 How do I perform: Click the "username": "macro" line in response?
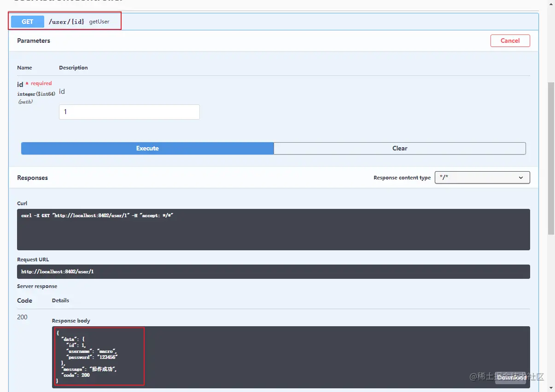click(92, 351)
